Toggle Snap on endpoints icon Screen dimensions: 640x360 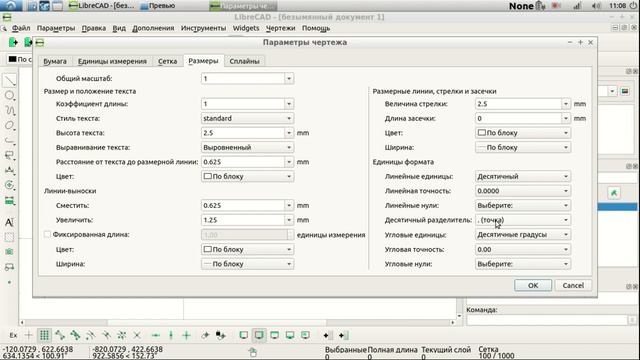(60, 336)
